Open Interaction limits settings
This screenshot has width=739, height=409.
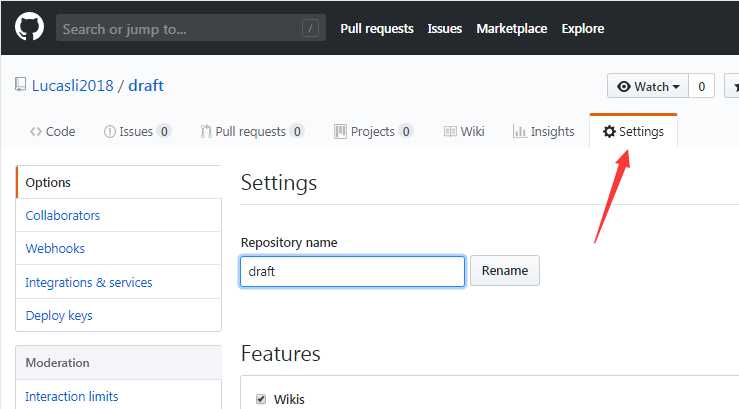coord(118,396)
